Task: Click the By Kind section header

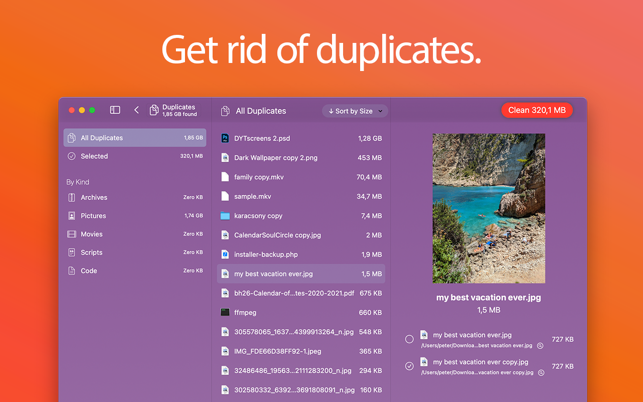Action: pyautogui.click(x=78, y=182)
